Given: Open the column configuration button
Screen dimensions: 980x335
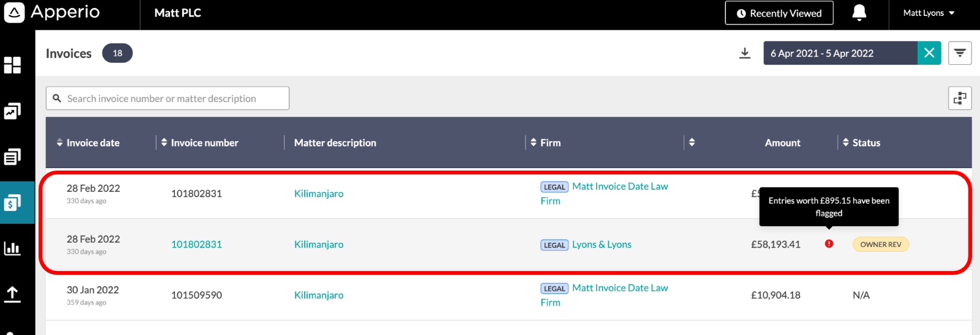Looking at the screenshot, I should click(x=960, y=98).
